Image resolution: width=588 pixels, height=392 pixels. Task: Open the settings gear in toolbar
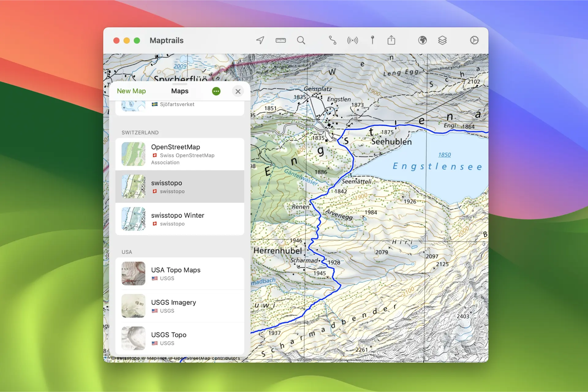coord(474,40)
